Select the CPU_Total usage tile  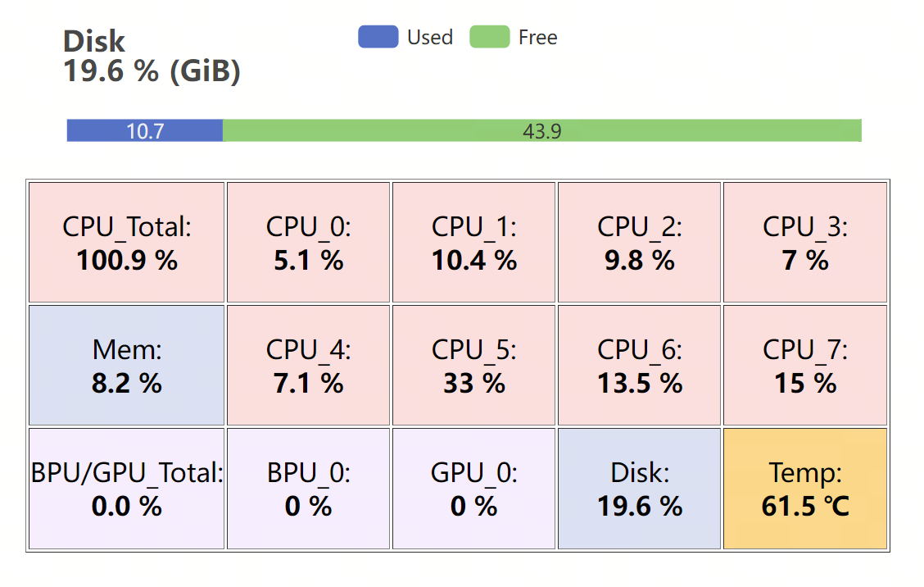click(x=125, y=242)
